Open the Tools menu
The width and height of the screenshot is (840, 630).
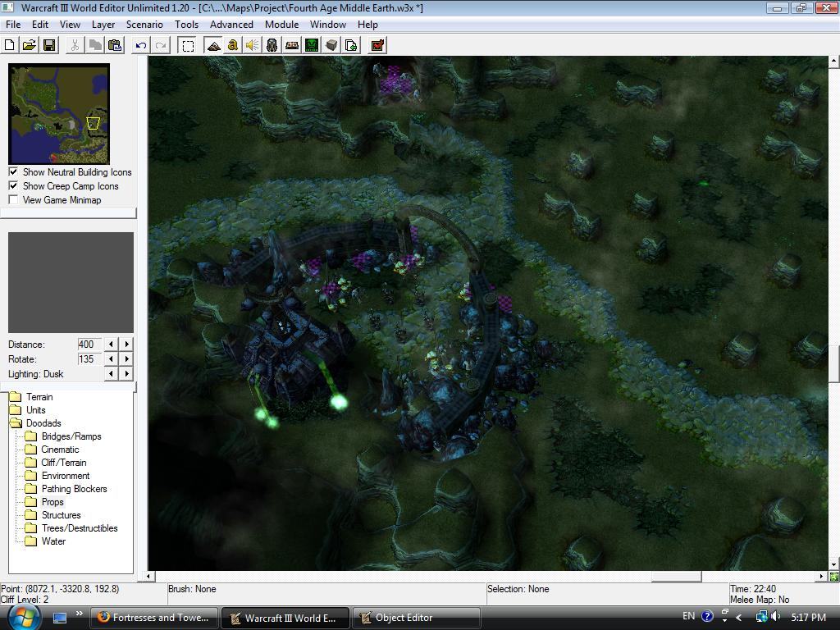pos(186,24)
